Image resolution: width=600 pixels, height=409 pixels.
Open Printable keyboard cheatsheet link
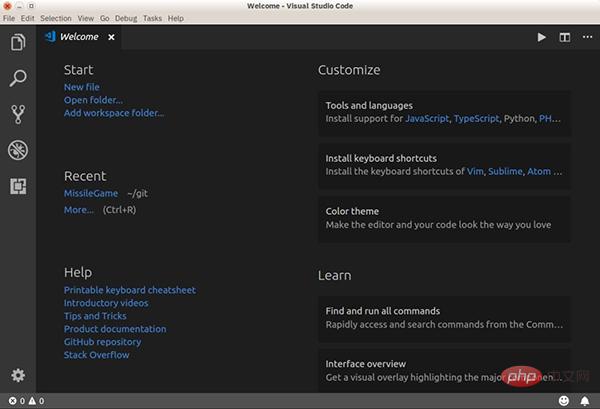(x=130, y=290)
